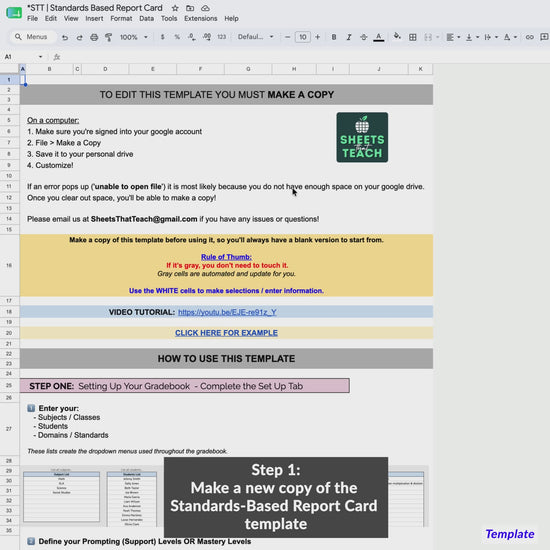Screen dimensions: 550x550
Task: Open the borders grid icon
Action: tap(412, 37)
